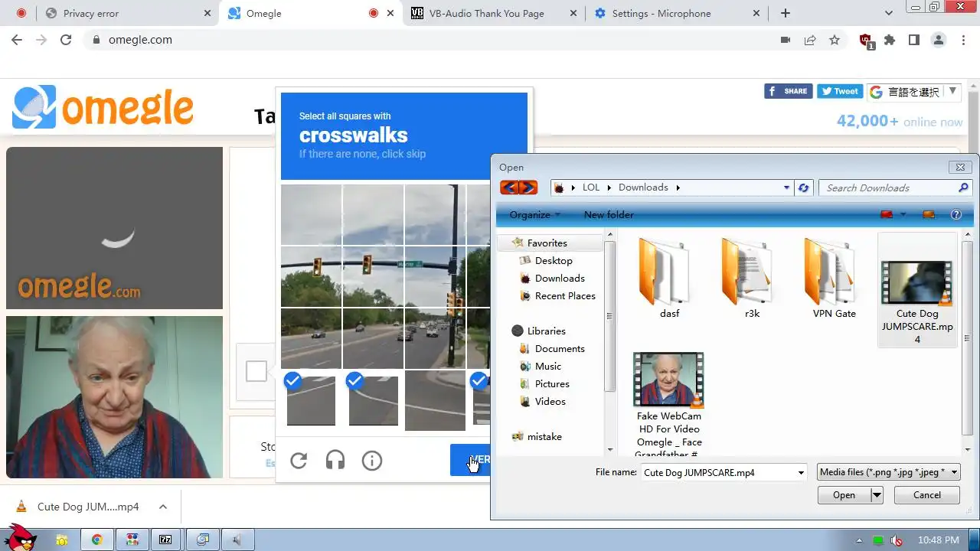The image size is (980, 551).
Task: Open a new Chrome tab
Action: pos(786,13)
